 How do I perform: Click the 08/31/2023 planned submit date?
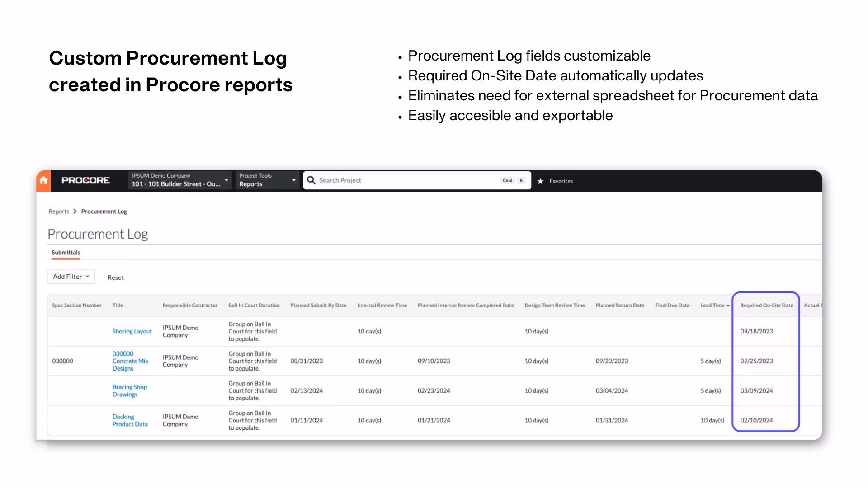point(307,361)
